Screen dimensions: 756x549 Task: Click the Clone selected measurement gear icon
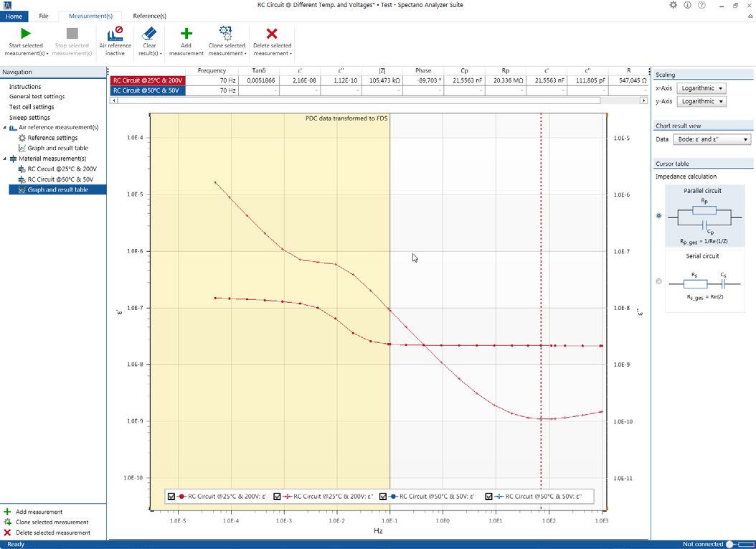pyautogui.click(x=226, y=34)
